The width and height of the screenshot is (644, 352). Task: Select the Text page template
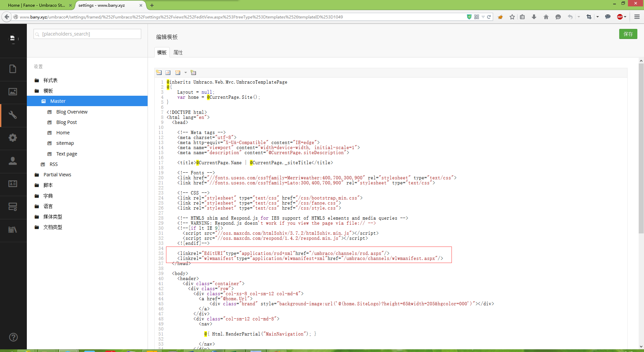point(66,154)
